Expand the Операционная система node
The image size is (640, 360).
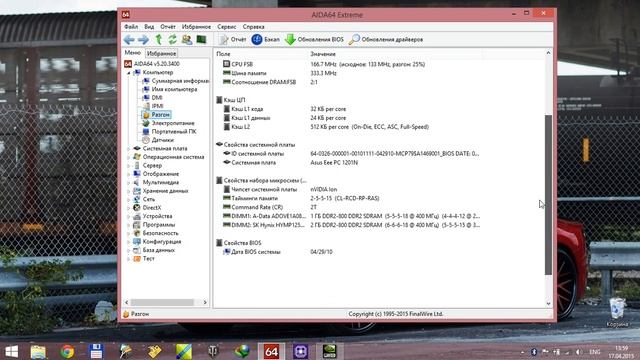coord(129,157)
